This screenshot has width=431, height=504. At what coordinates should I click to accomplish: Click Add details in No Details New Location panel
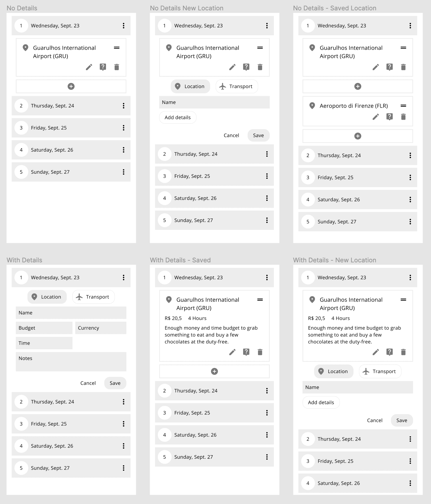point(178,117)
